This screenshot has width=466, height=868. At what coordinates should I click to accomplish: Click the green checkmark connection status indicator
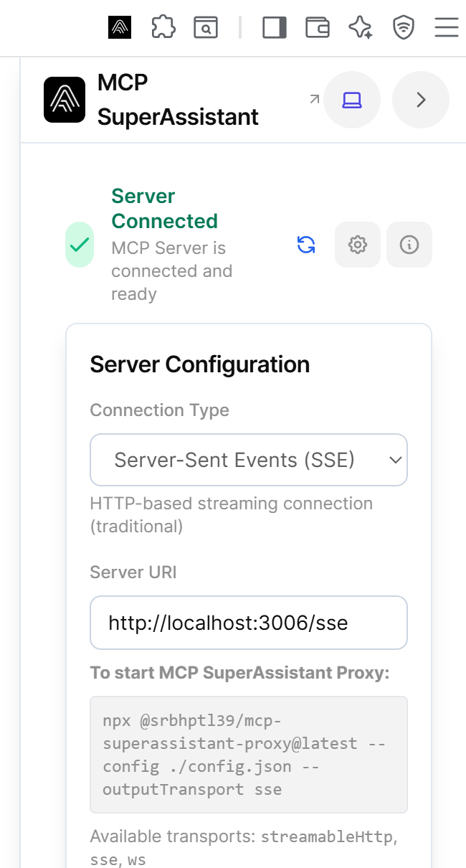[x=80, y=245]
